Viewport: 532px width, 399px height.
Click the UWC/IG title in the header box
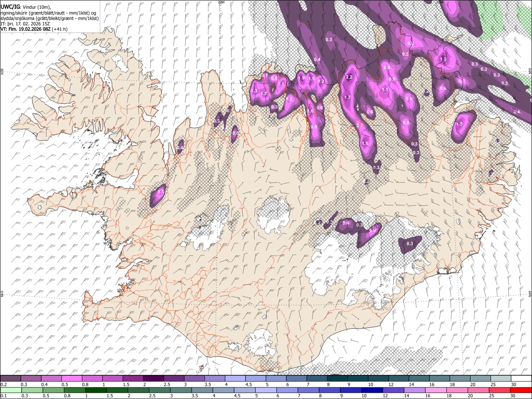[10, 7]
